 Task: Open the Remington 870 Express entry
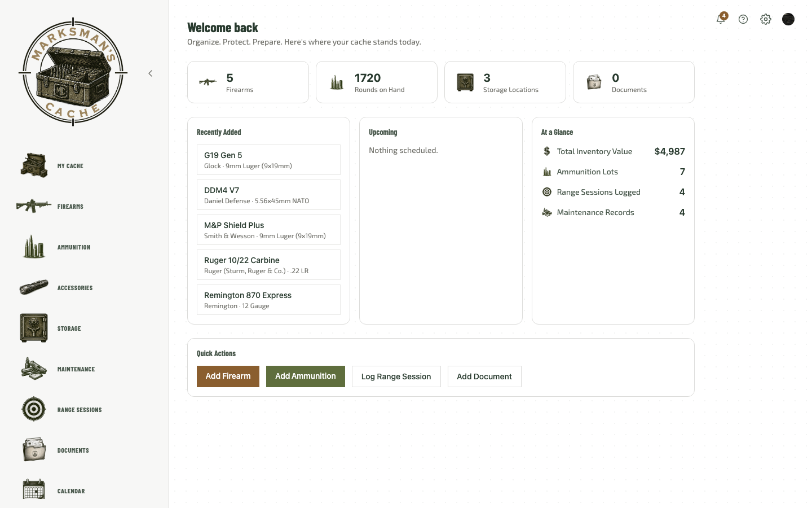[268, 300]
